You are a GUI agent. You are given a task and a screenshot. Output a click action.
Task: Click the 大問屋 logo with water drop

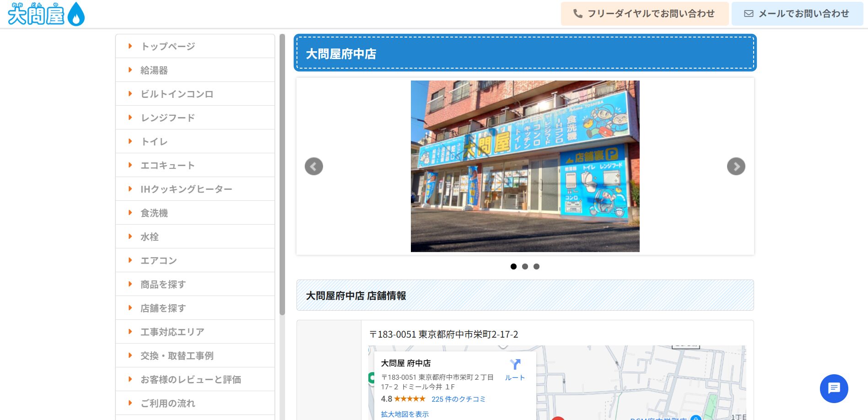[x=46, y=14]
